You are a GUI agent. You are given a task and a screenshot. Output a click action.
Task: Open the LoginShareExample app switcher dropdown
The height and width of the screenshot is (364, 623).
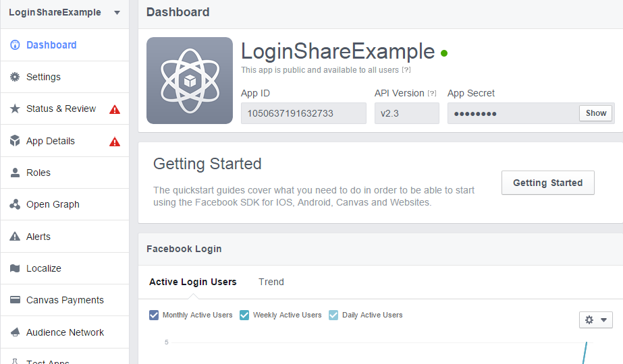(x=117, y=13)
